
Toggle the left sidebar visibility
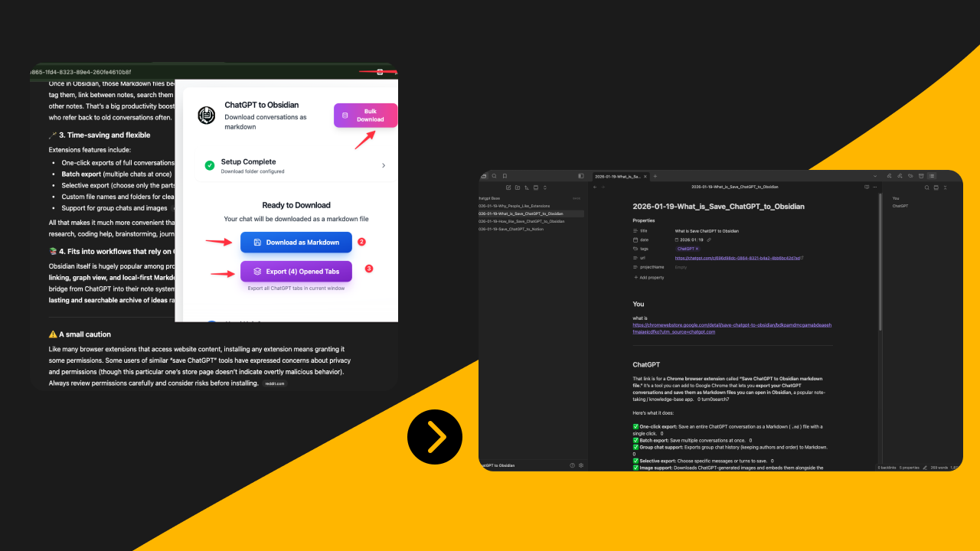[581, 175]
